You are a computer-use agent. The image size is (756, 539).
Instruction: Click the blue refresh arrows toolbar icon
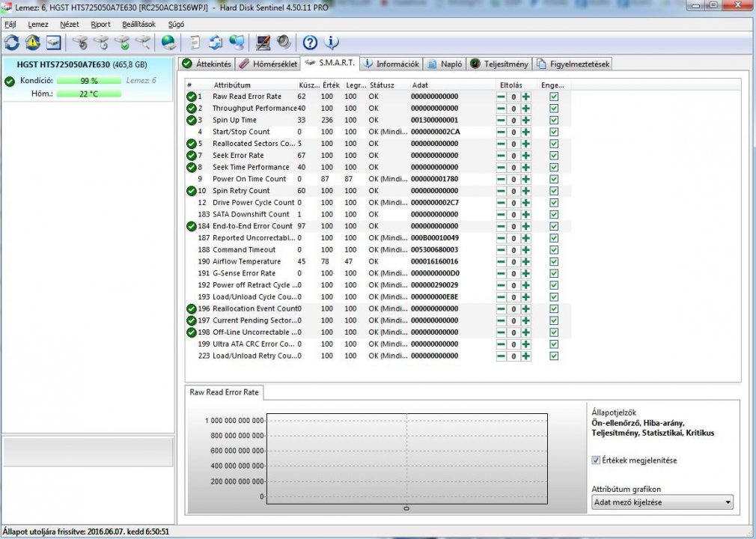(12, 43)
